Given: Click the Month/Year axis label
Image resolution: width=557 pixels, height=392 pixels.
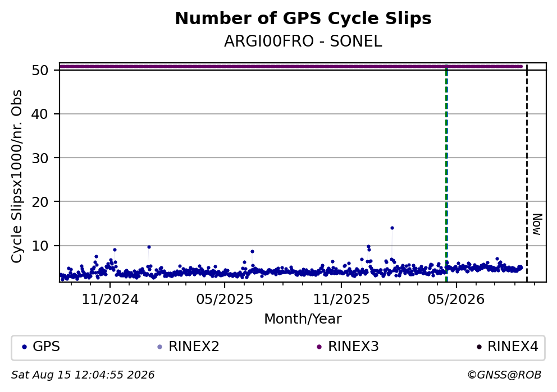Looking at the screenshot, I should (303, 319).
